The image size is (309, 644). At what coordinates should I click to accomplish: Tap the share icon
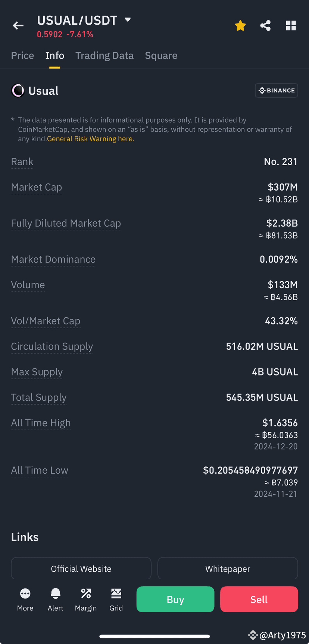pos(265,26)
